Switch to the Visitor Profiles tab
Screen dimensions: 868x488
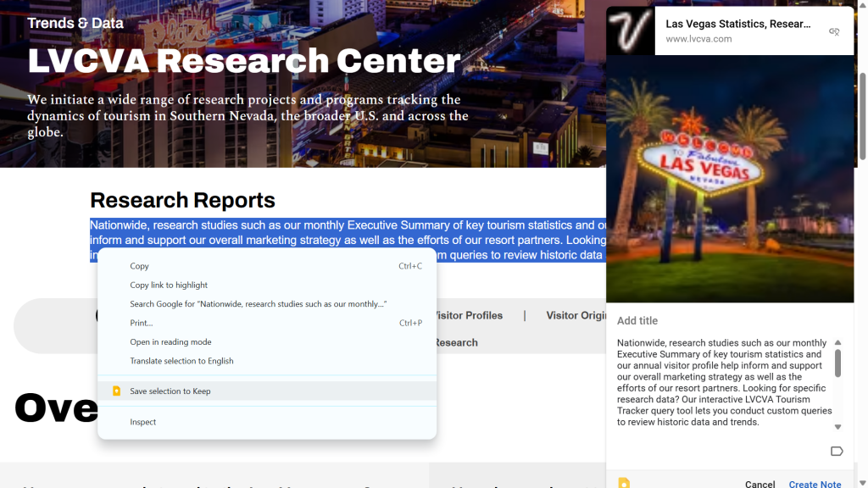(x=468, y=315)
